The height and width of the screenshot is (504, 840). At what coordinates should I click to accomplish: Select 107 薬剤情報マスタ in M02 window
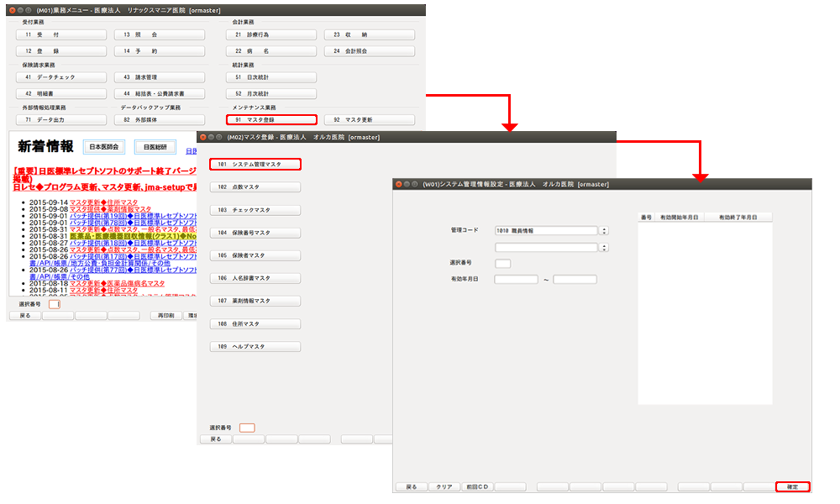pyautogui.click(x=255, y=301)
